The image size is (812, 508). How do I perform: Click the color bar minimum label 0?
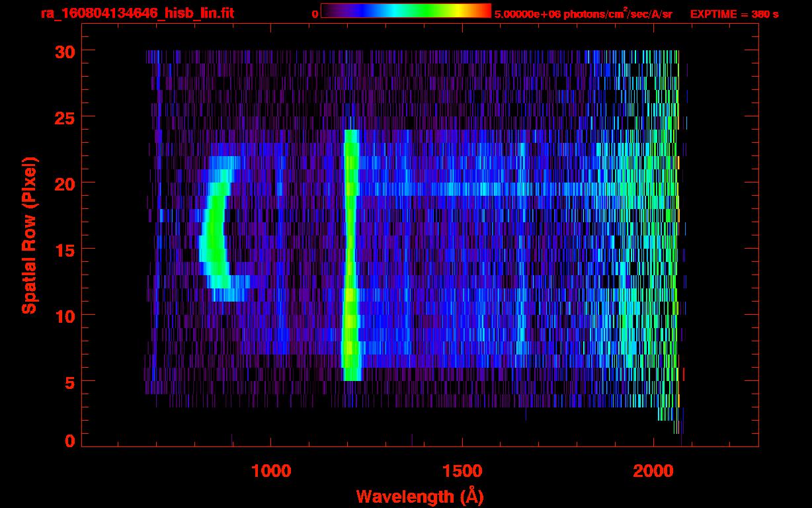coord(315,14)
